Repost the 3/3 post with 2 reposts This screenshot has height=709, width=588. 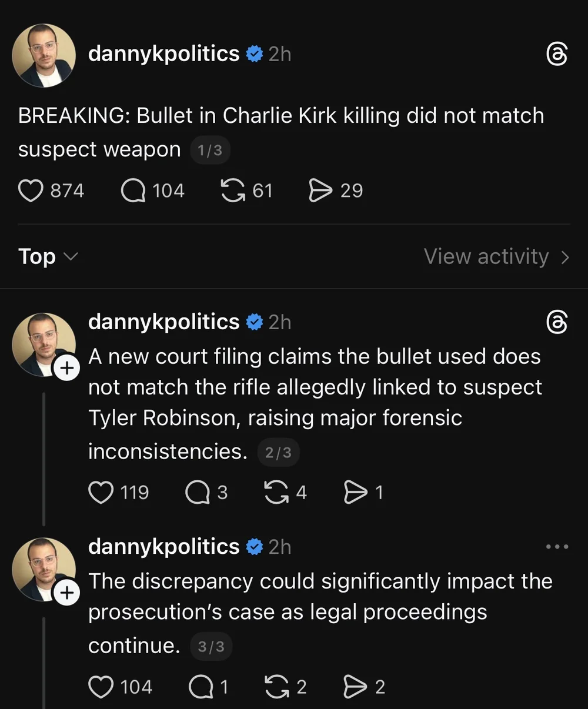pyautogui.click(x=276, y=687)
